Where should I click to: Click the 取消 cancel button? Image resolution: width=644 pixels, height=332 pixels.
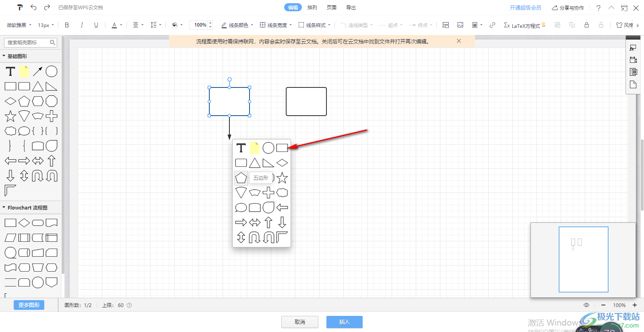(x=300, y=322)
